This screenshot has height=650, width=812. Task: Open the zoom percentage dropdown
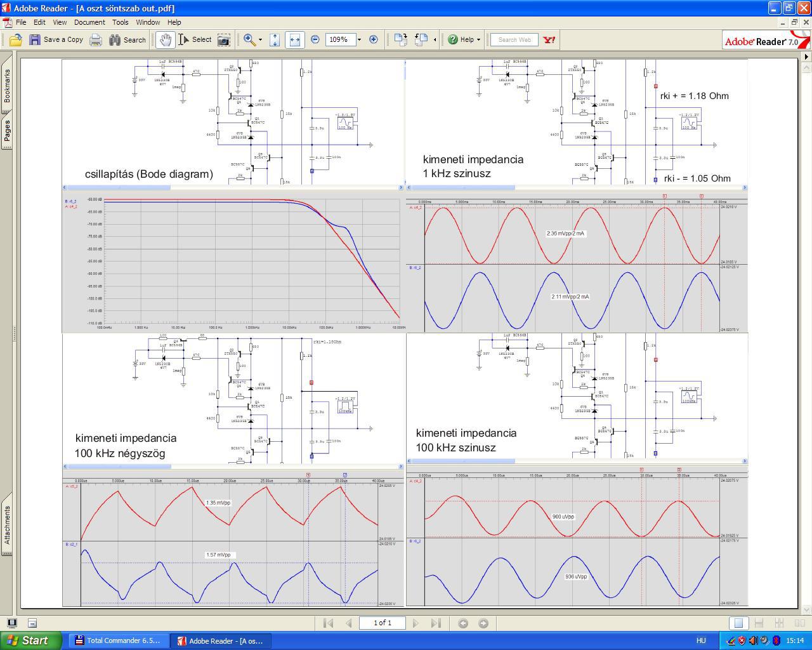pyautogui.click(x=359, y=39)
